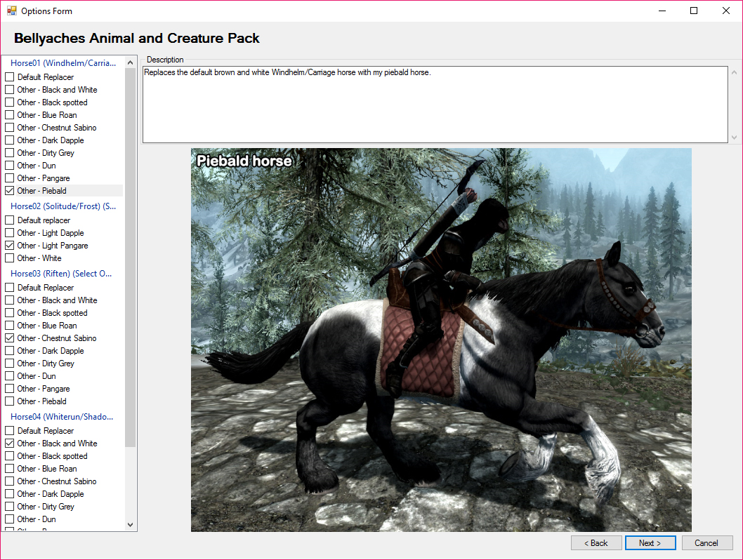This screenshot has height=560, width=743.
Task: Cancel the installer options form
Action: pyautogui.click(x=707, y=543)
